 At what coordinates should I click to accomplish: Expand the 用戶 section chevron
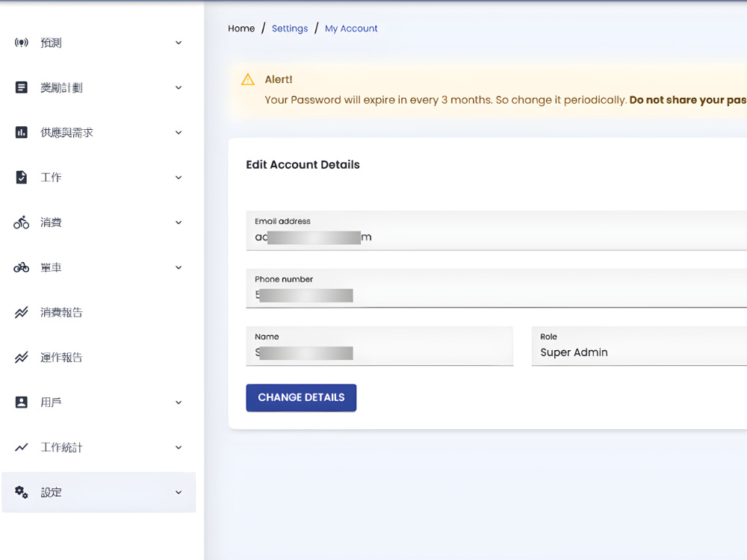coord(179,402)
